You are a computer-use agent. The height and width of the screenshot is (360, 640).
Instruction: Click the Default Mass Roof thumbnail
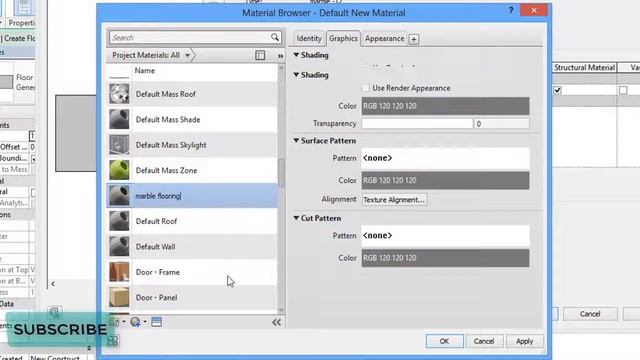[x=119, y=93]
